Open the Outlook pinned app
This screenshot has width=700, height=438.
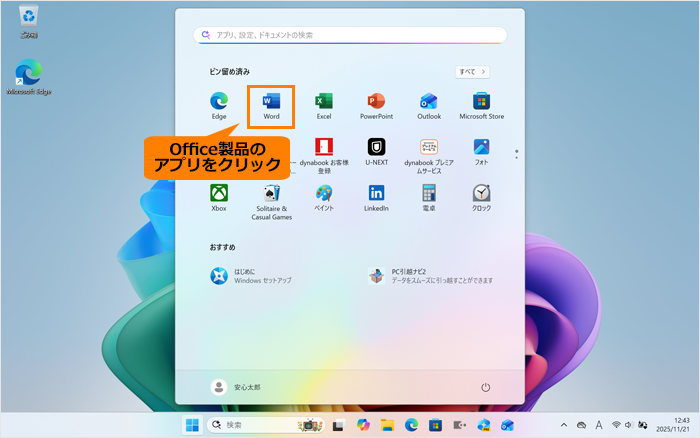pos(429,106)
